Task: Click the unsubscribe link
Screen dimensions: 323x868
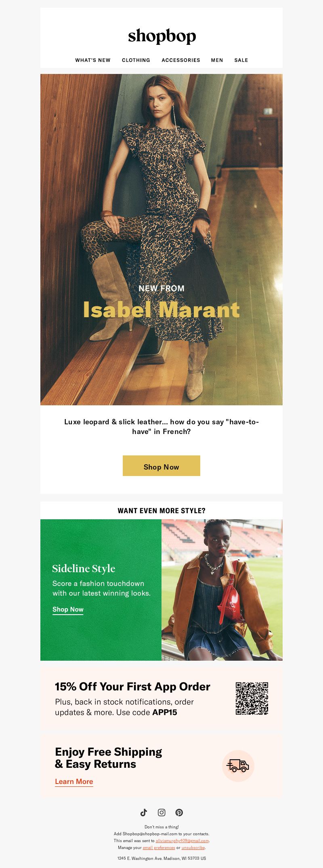Action: [193, 847]
